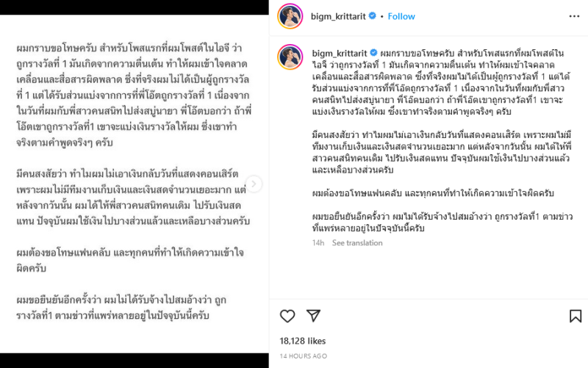Screen dimensions: 588x368
Task: Advance to the next slide with the arrow
Action: click(x=254, y=184)
